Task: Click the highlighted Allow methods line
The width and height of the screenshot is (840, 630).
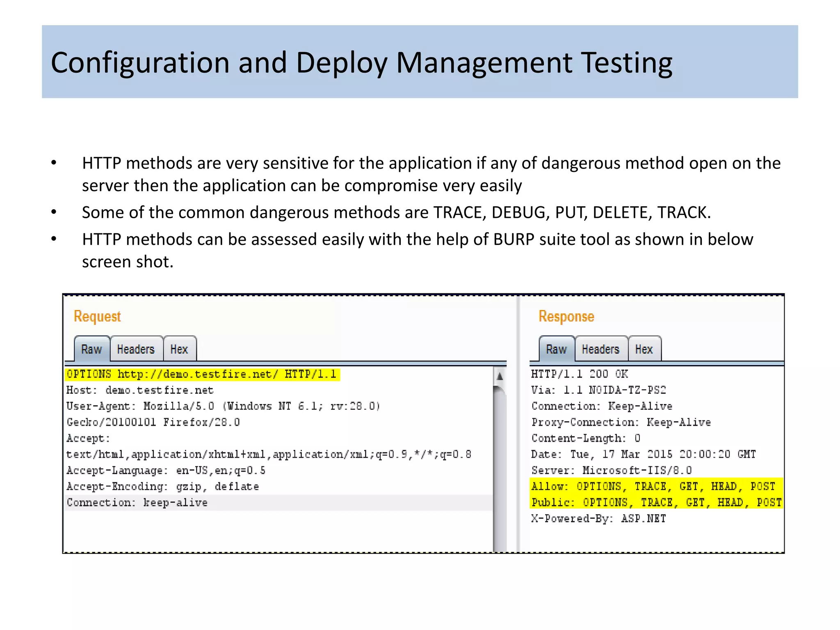Action: click(656, 486)
